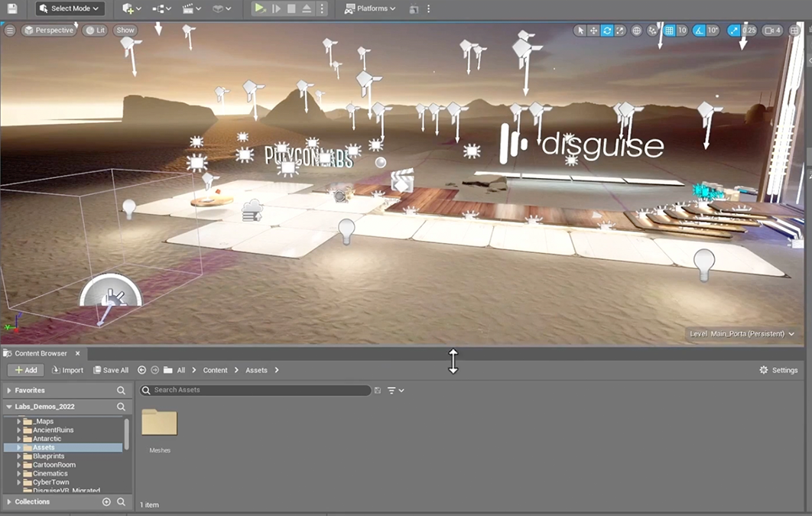Click the Assets breadcrumb item

pyautogui.click(x=256, y=370)
